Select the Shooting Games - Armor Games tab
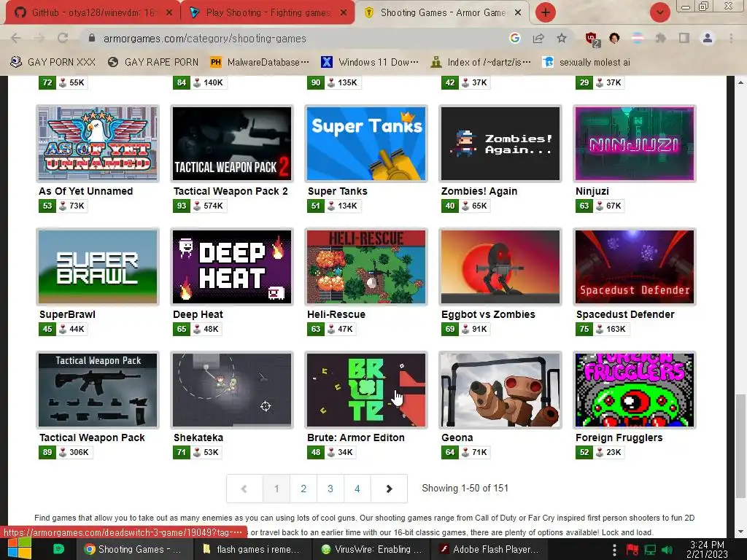The height and width of the screenshot is (560, 747). (x=442, y=13)
